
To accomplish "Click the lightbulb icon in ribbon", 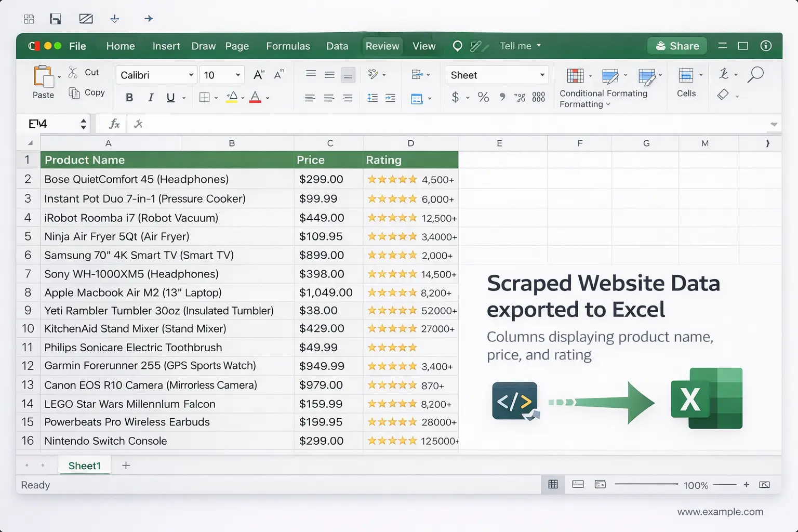I will tap(457, 46).
